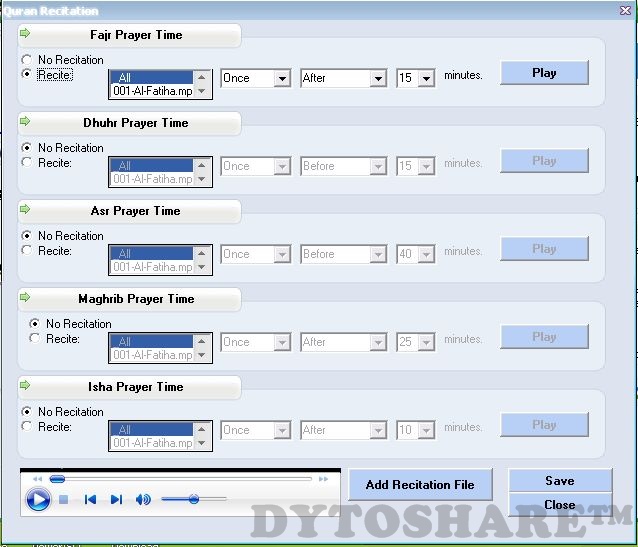
Task: Click green arrow beside Dhuhr Prayer Time
Action: [x=25, y=121]
